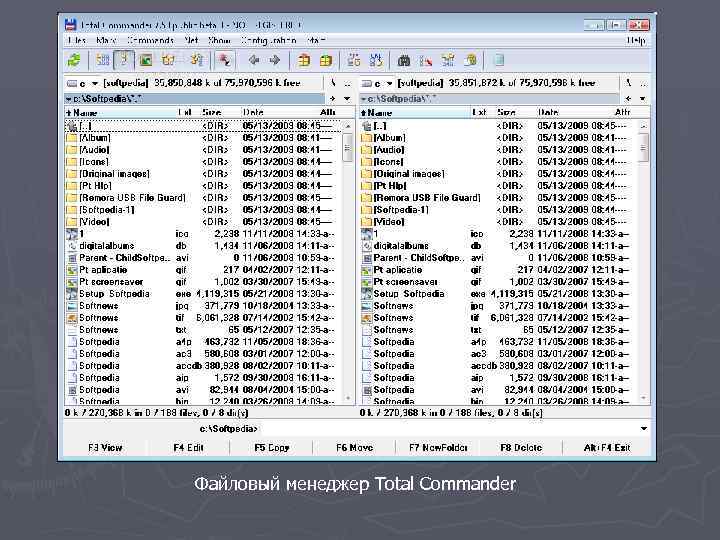Switch to Brief view with toolbar icon
Screen dimensions: 720x540
point(103,60)
